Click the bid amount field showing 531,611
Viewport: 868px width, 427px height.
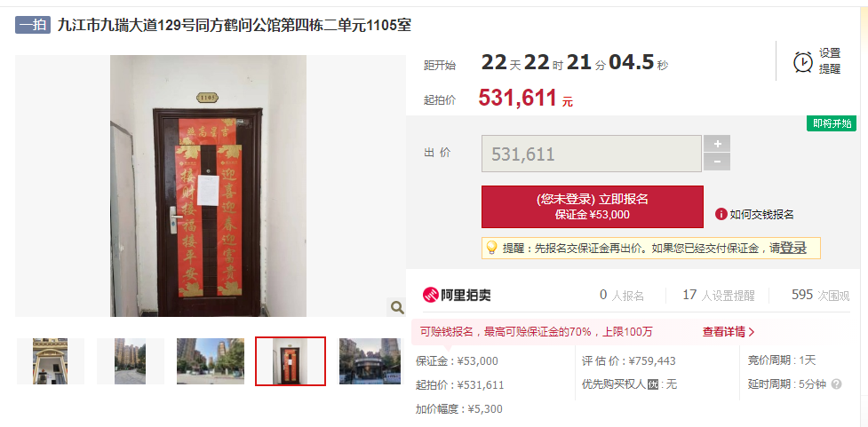click(591, 154)
